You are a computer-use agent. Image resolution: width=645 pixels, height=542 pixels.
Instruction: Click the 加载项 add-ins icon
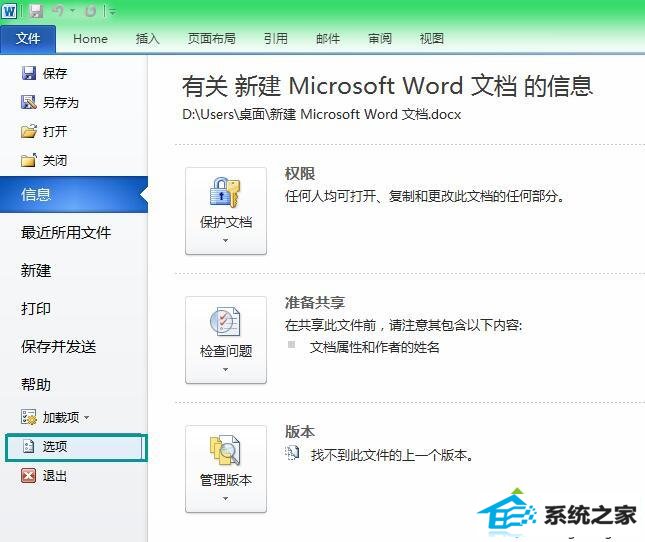28,417
